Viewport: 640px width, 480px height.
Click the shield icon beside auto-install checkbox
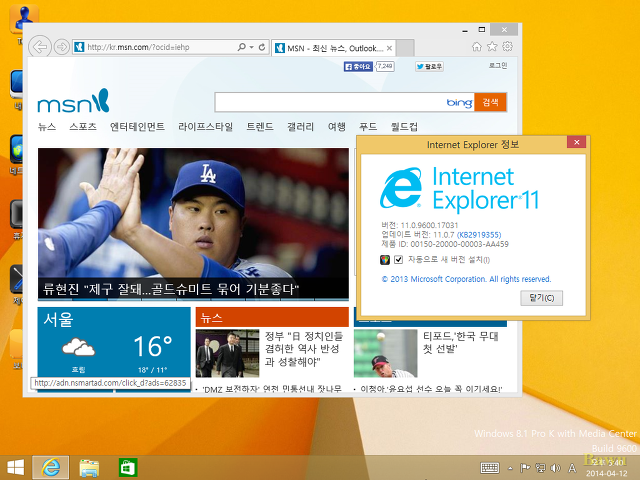384,260
